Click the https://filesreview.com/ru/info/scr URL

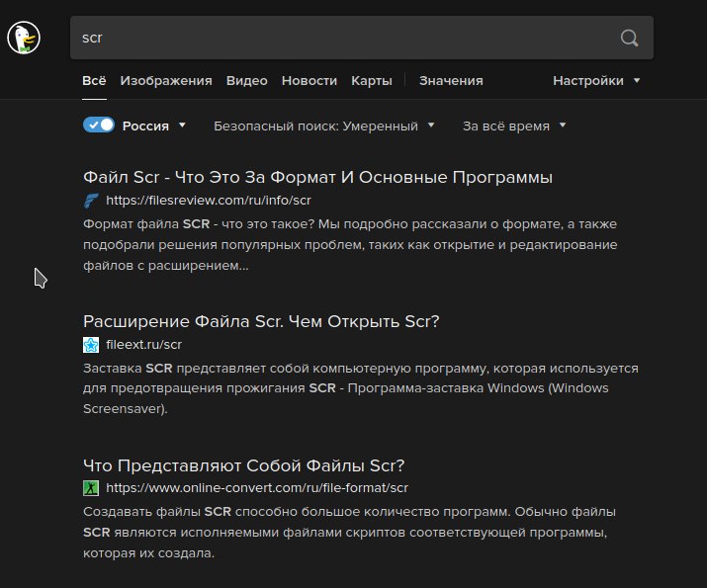pyautogui.click(x=209, y=201)
